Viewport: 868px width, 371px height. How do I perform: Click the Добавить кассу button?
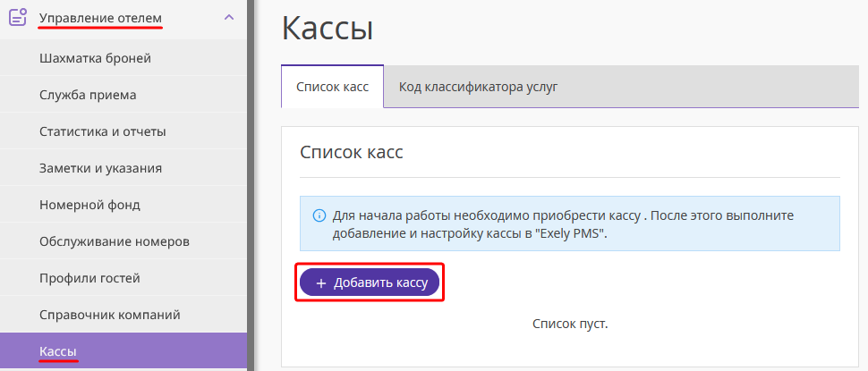click(370, 283)
